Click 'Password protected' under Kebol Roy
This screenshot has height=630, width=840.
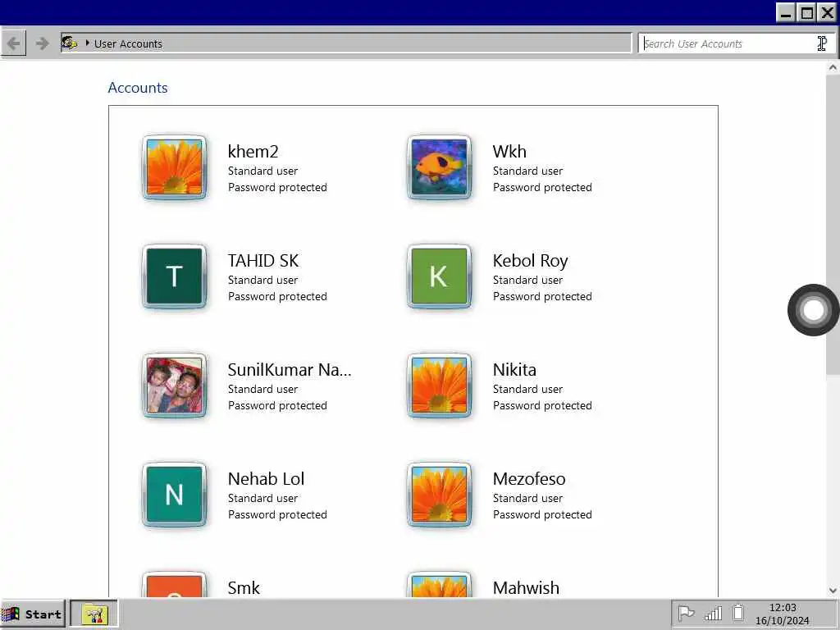coord(542,296)
